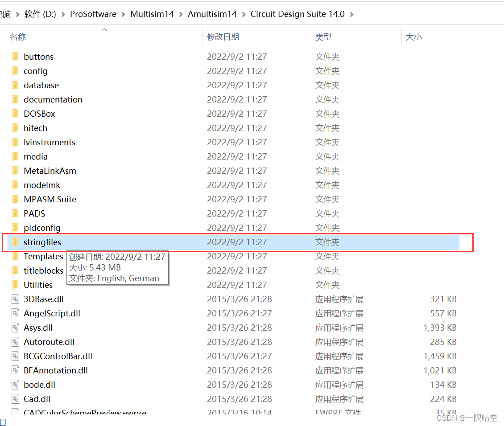Viewport: 504px width, 426px height.
Task: Click the 3DBase.dll file icon
Action: [15, 299]
